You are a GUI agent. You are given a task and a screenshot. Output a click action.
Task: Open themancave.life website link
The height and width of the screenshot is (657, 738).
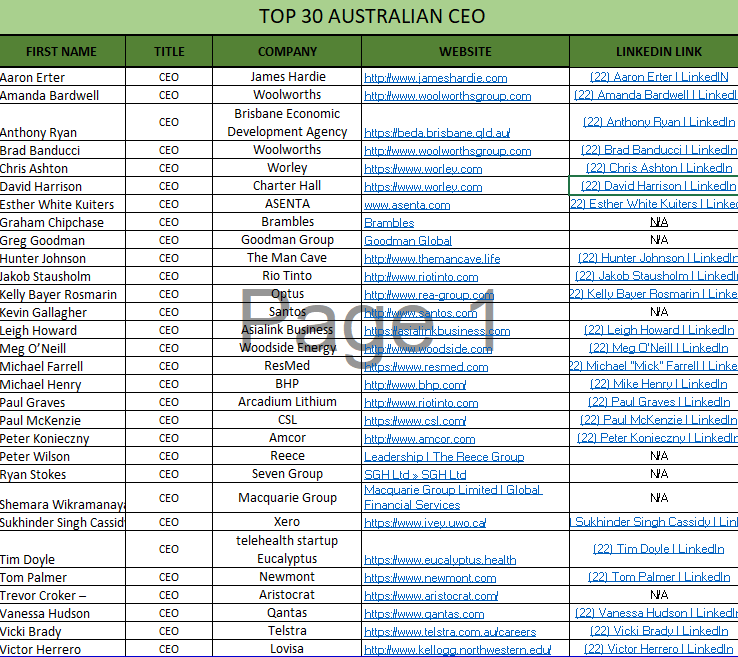(x=432, y=259)
